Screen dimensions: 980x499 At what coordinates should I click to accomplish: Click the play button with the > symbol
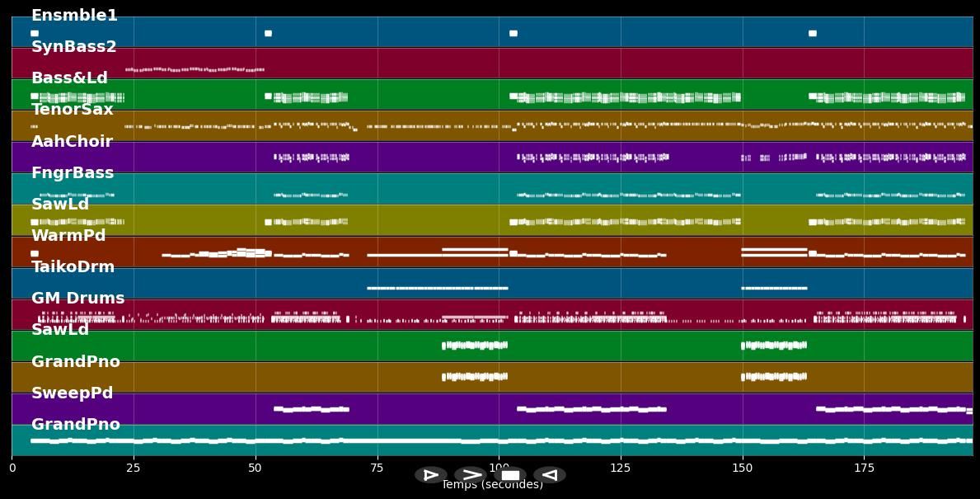[471, 475]
